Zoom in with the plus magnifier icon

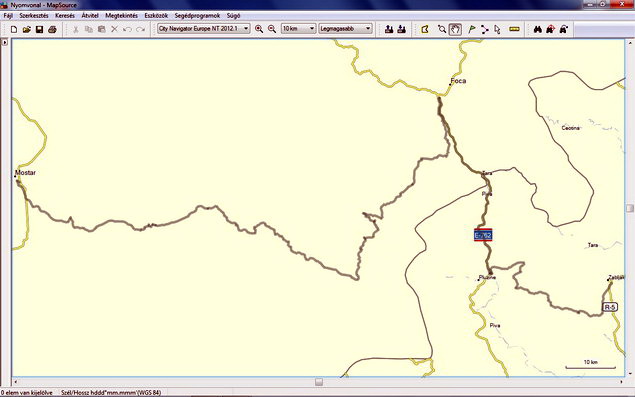pyautogui.click(x=259, y=29)
